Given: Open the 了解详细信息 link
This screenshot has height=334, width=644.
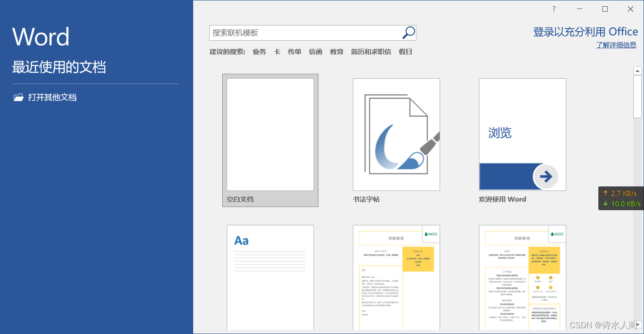Looking at the screenshot, I should pos(616,45).
